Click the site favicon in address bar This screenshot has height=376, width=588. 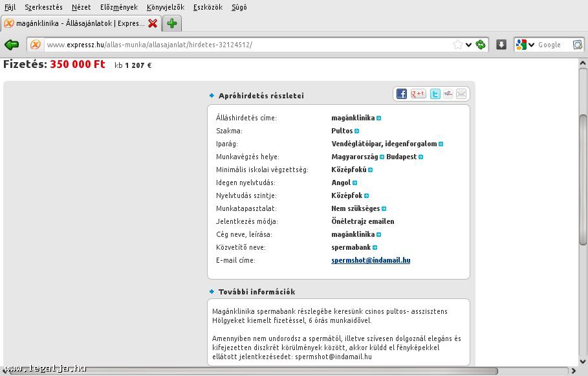click(36, 45)
